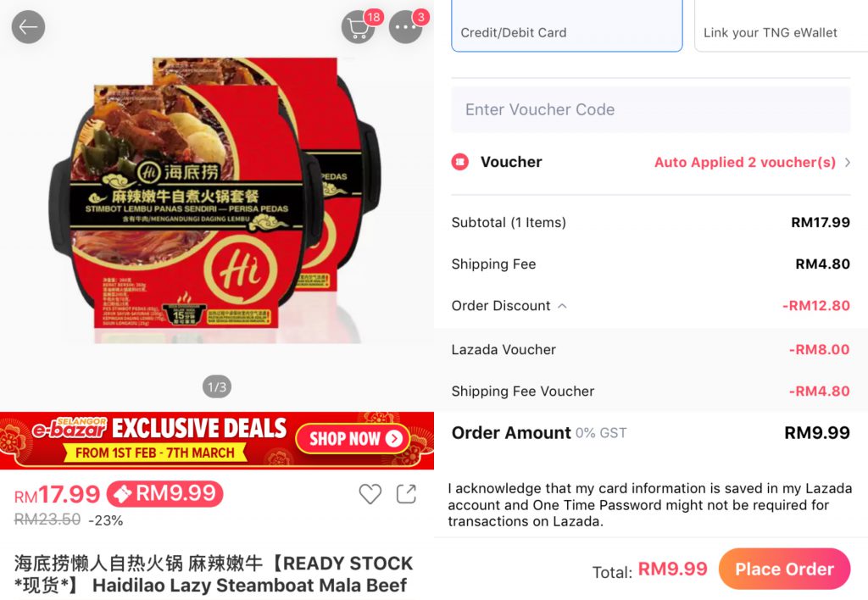Click the Shop Now banner arrow

394,439
